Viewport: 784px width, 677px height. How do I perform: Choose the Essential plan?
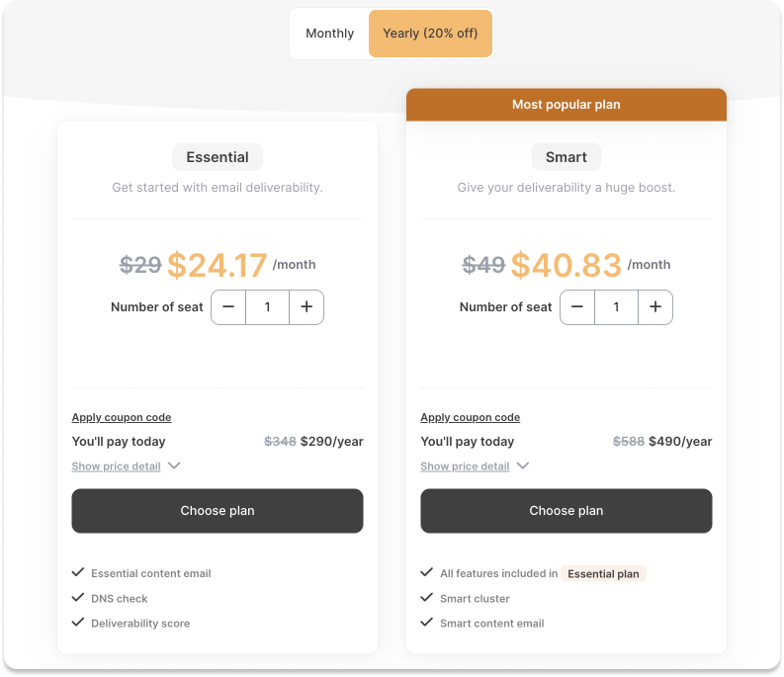point(218,511)
